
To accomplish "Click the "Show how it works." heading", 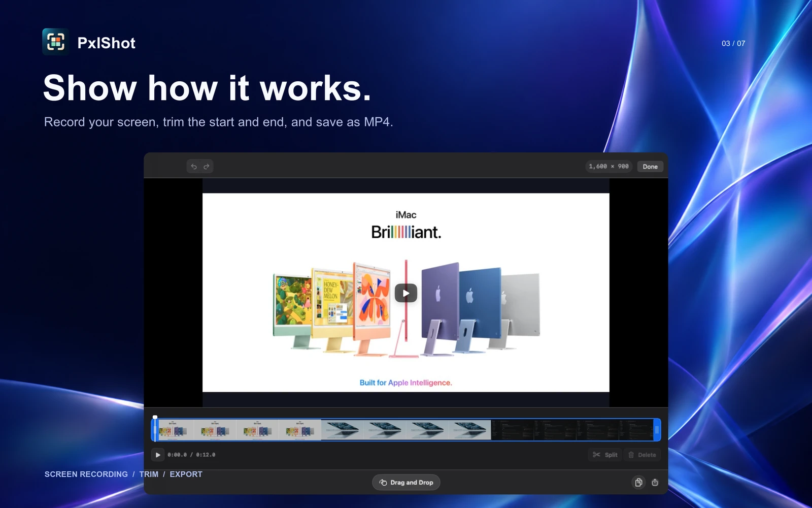I will pos(207,88).
